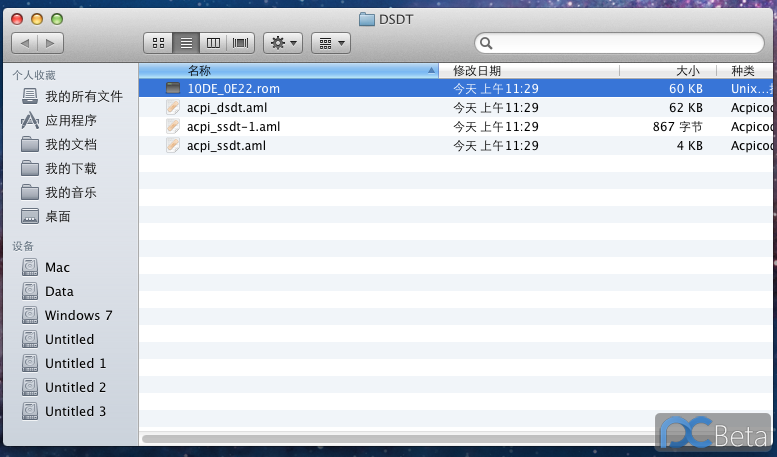Open the Windows 7 drive

(x=78, y=315)
